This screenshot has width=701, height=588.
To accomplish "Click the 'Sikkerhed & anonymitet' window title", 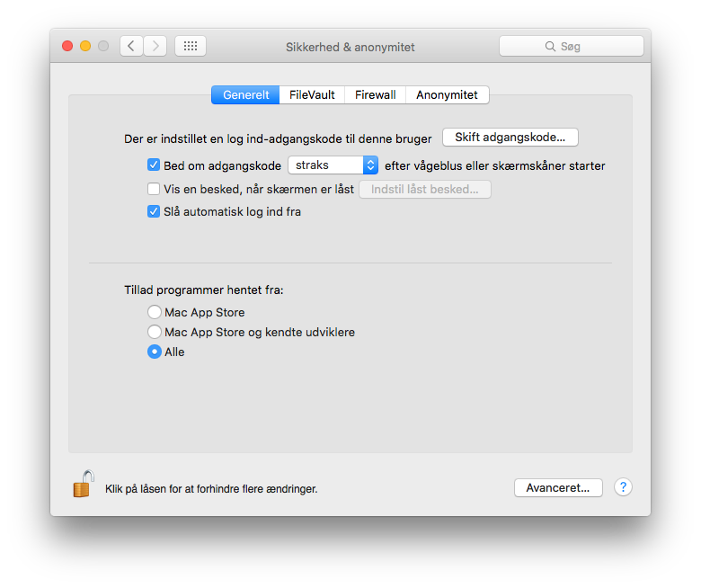I will (x=350, y=47).
